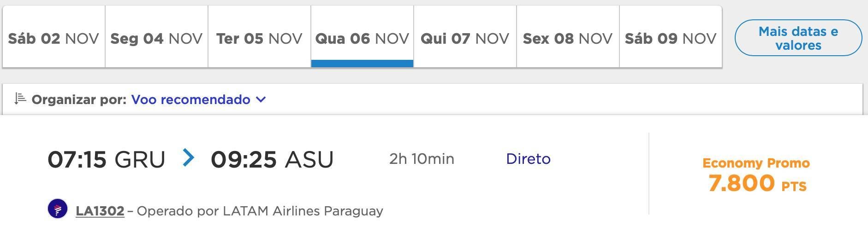Switch to the Seg 04 NOV date tab
Viewport: 868px width, 232px height.
click(156, 37)
